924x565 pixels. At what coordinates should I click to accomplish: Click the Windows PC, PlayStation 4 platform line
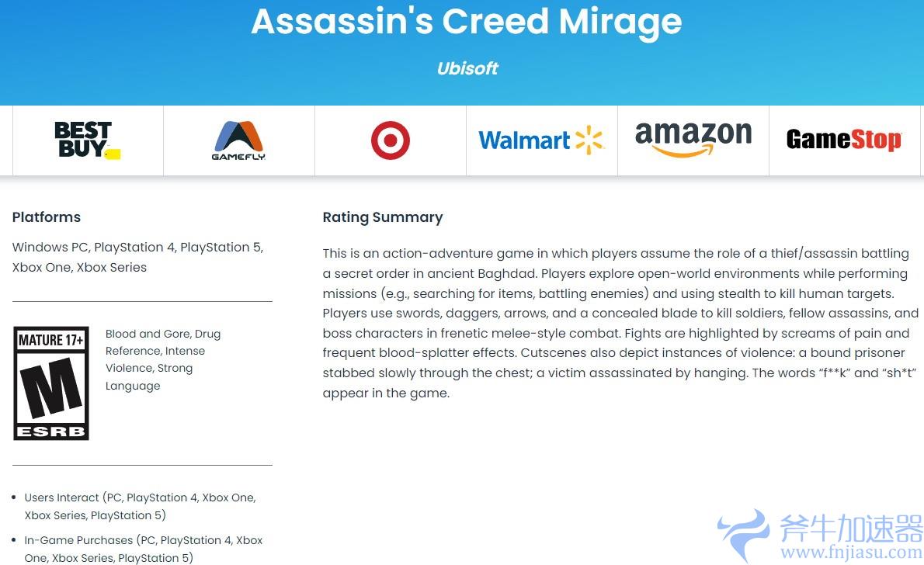click(x=137, y=248)
